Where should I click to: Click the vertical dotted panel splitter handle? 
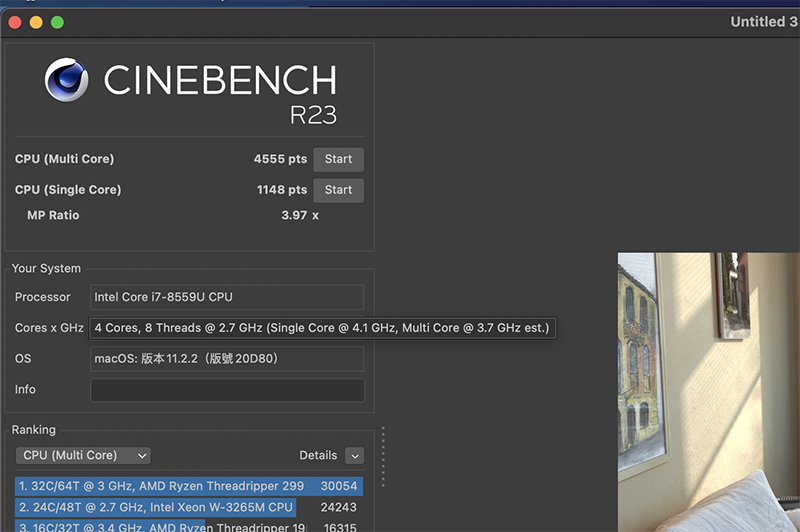pos(383,457)
